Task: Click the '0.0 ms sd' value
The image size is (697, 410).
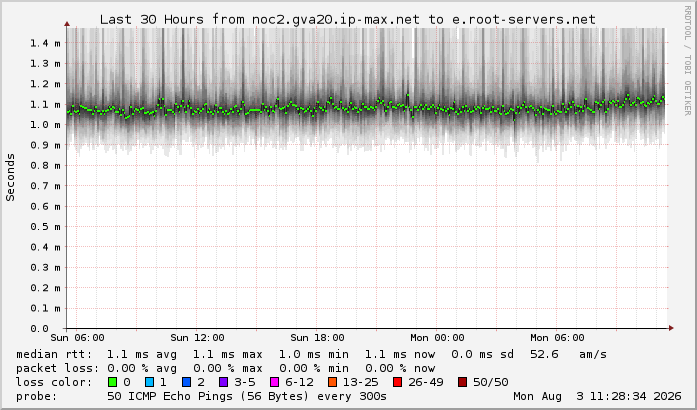Action: [x=482, y=354]
